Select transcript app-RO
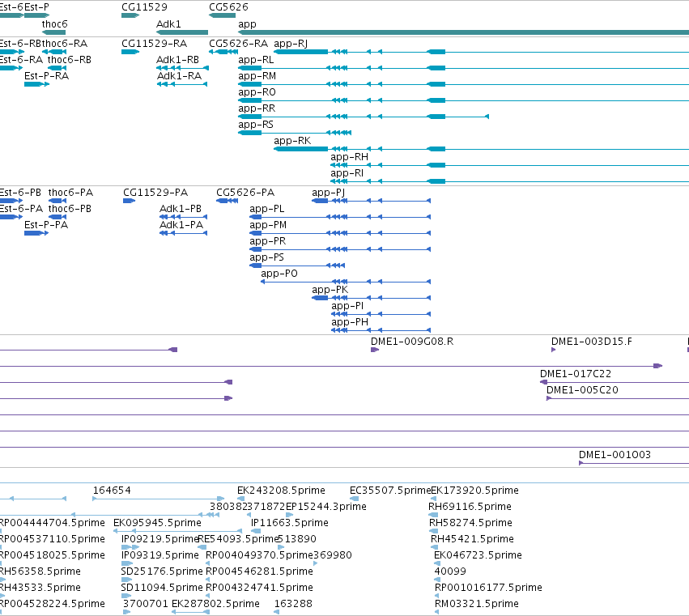 pyautogui.click(x=257, y=92)
